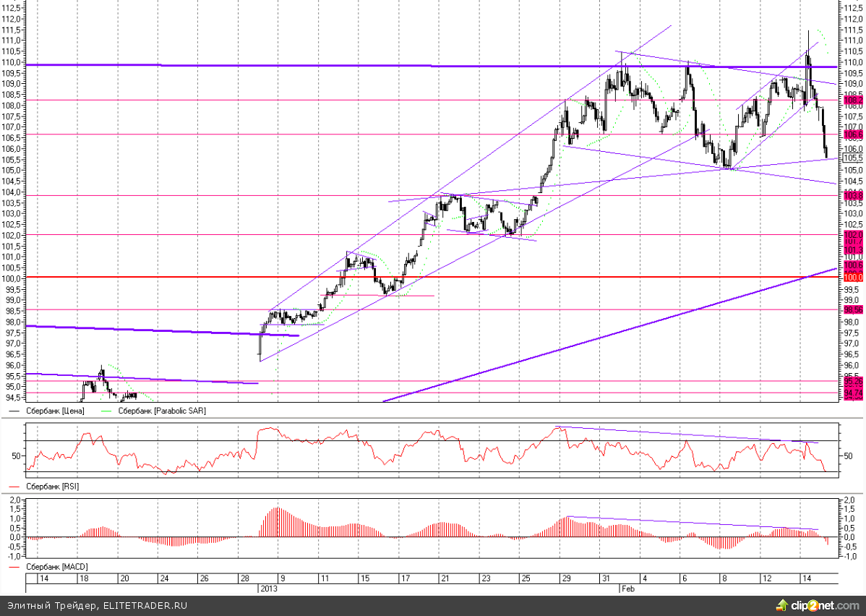The width and height of the screenshot is (866, 616).
Task: Click the 108.2 pink price label
Action: click(854, 100)
